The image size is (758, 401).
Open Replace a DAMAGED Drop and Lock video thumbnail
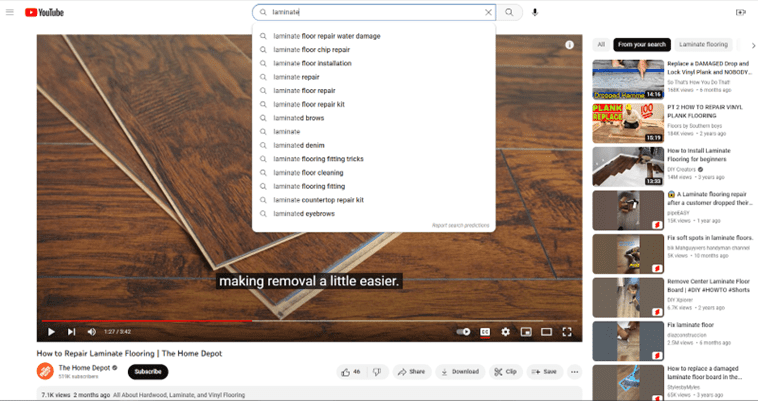pyautogui.click(x=628, y=79)
